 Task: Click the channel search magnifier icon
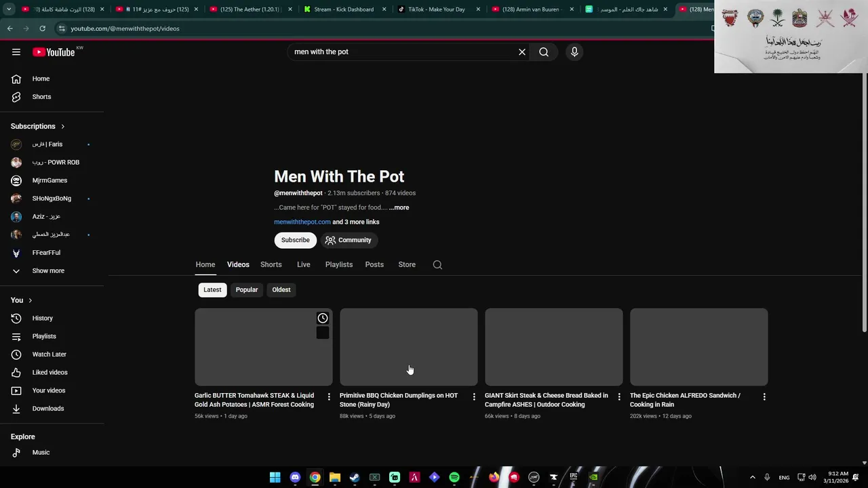click(x=437, y=265)
